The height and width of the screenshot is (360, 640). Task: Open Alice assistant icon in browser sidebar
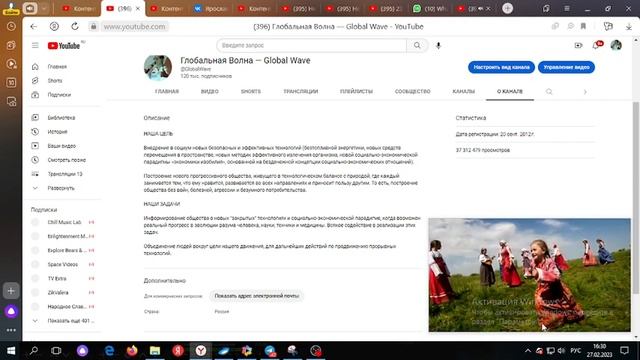[11, 311]
